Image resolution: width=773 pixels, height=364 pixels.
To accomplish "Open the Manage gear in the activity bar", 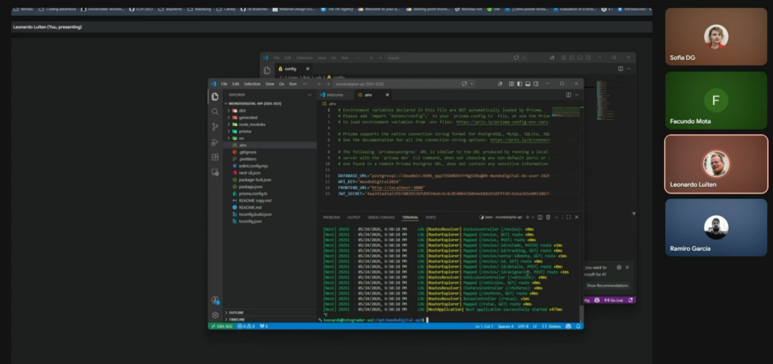I will click(x=215, y=315).
